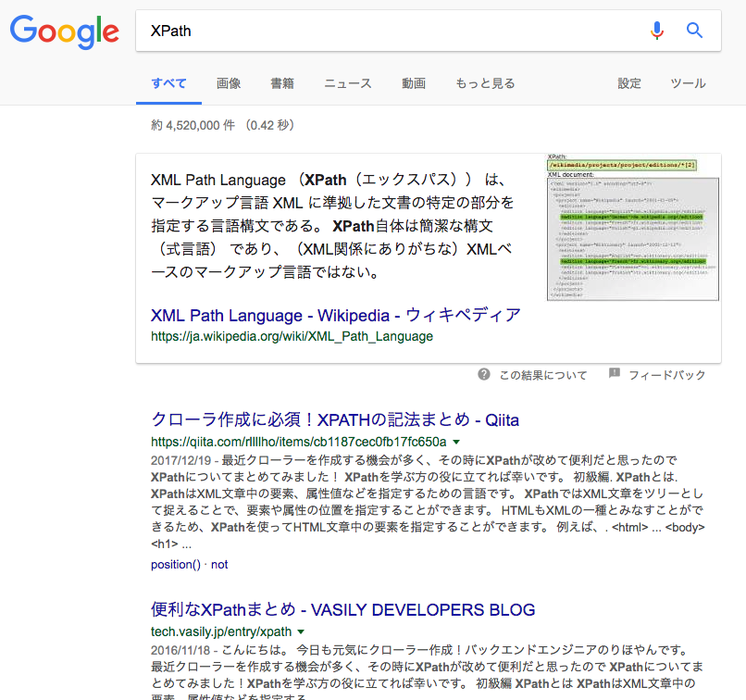Expand the dropdown arrow beside tech.vasily.jp URL
The height and width of the screenshot is (700, 746).
point(301,632)
